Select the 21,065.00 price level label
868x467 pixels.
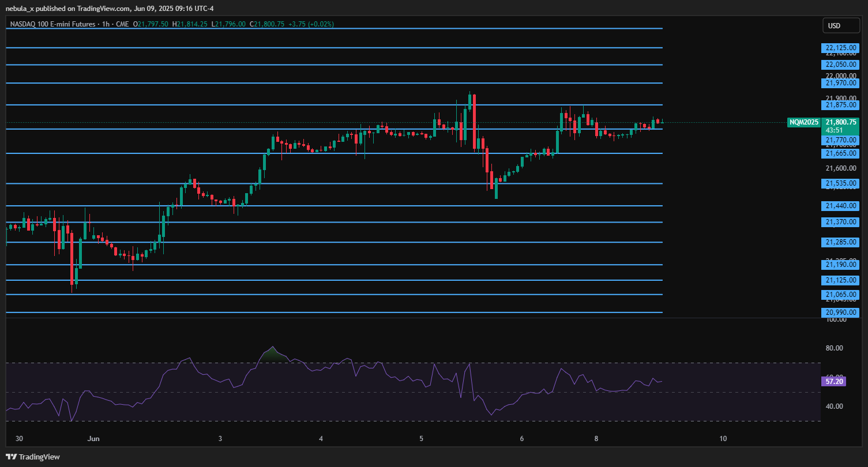coord(840,295)
